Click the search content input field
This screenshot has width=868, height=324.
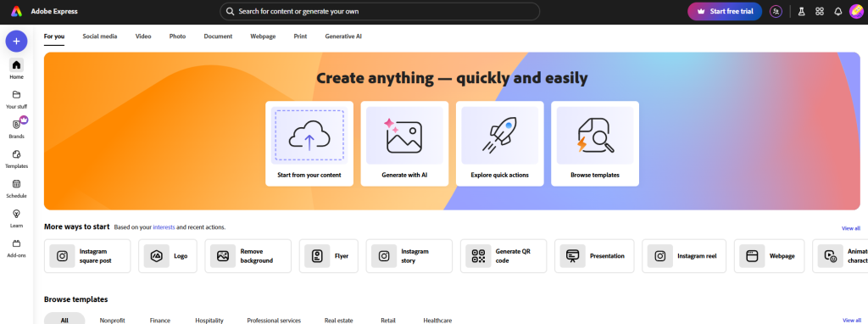pyautogui.click(x=380, y=11)
